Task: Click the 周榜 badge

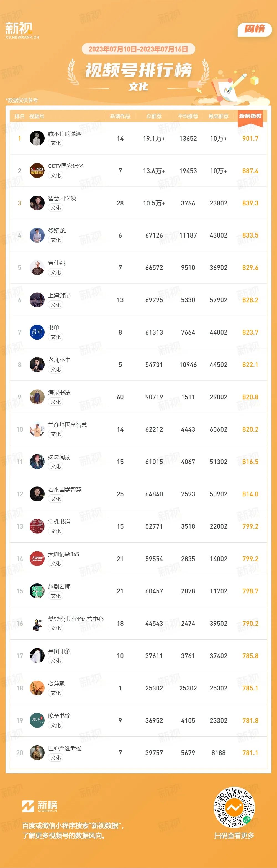Action: 255,29
